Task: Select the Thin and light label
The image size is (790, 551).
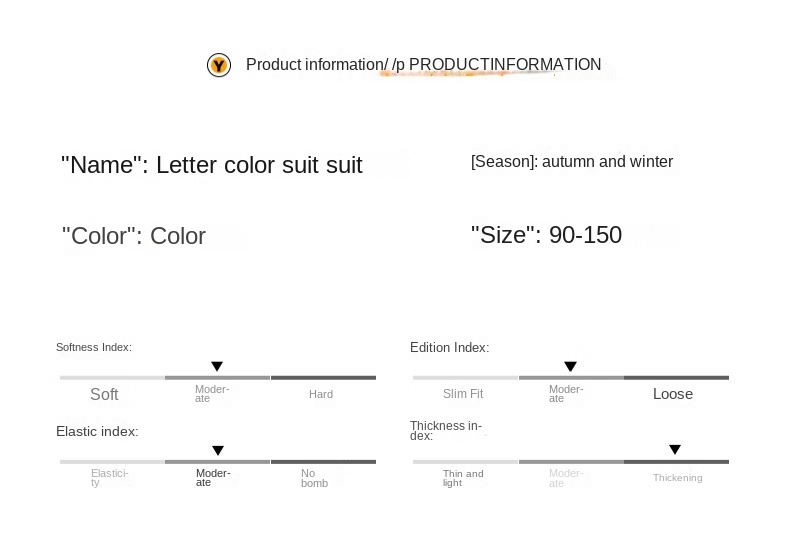Action: pos(463,478)
